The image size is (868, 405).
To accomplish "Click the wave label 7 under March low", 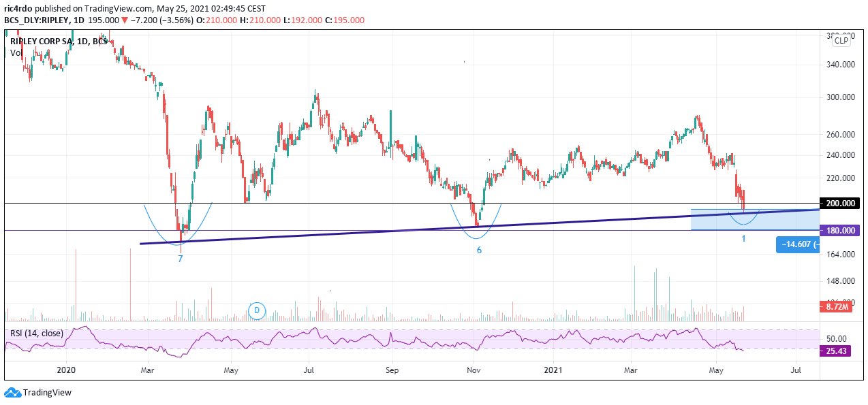I will click(x=180, y=259).
